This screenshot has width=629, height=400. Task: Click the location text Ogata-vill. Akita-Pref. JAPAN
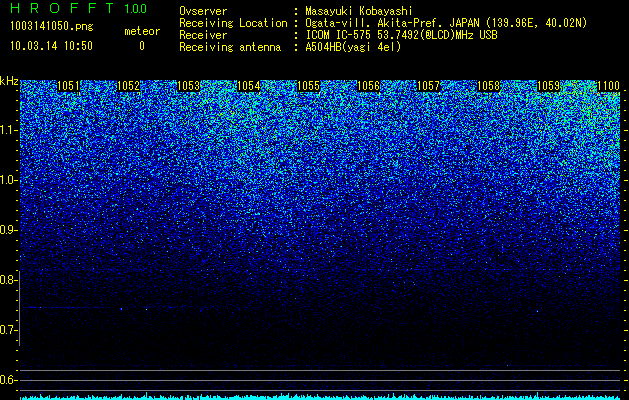click(x=393, y=23)
